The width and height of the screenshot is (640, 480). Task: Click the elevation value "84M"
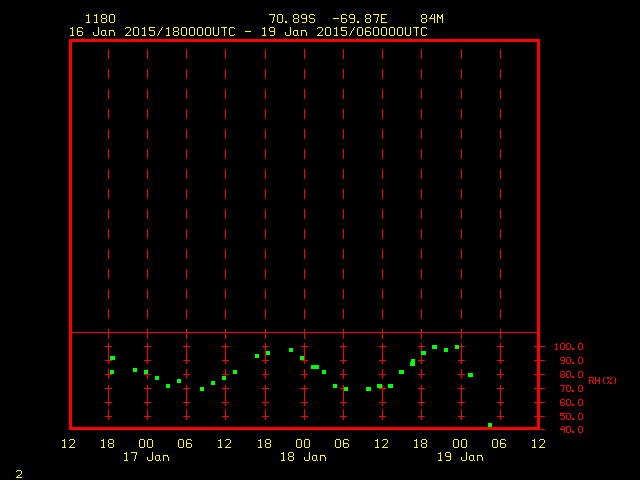click(432, 19)
